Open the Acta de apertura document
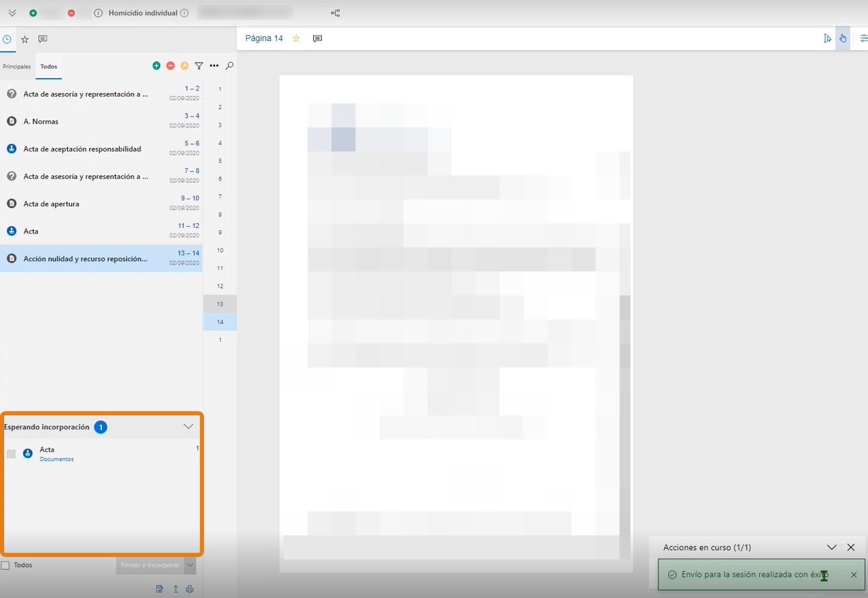 tap(51, 203)
